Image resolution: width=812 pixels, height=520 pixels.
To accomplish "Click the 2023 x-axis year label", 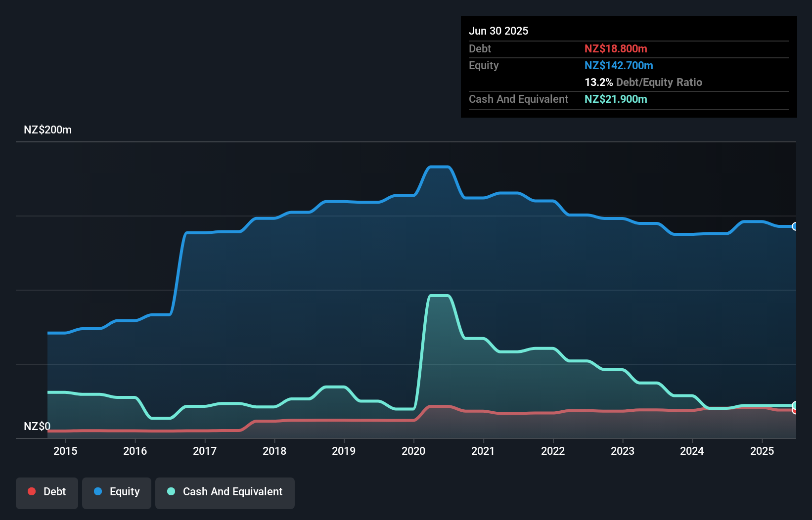I will [x=623, y=451].
